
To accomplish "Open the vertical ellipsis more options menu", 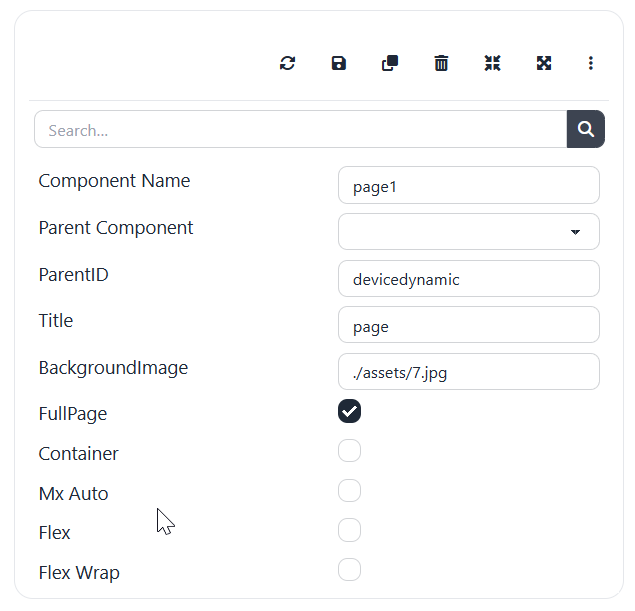I will coord(591,63).
